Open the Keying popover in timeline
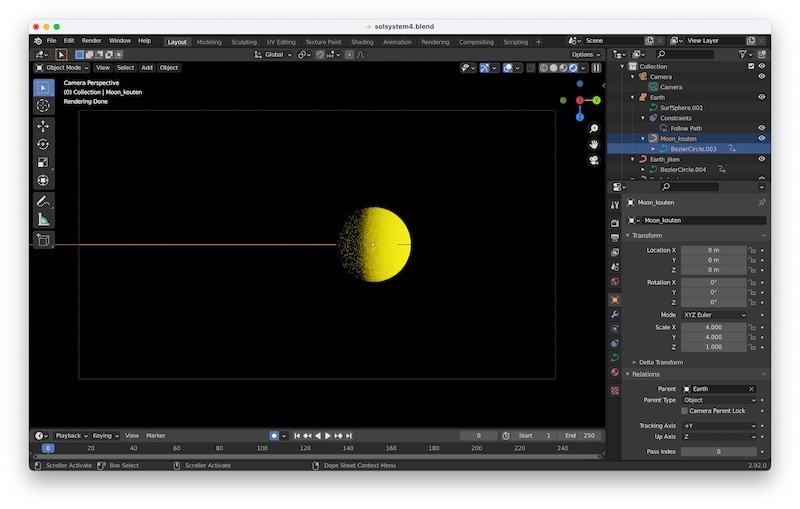800x509 pixels. click(x=104, y=436)
